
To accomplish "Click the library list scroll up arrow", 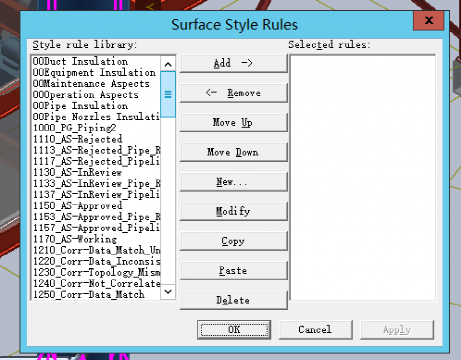I will coord(168,64).
